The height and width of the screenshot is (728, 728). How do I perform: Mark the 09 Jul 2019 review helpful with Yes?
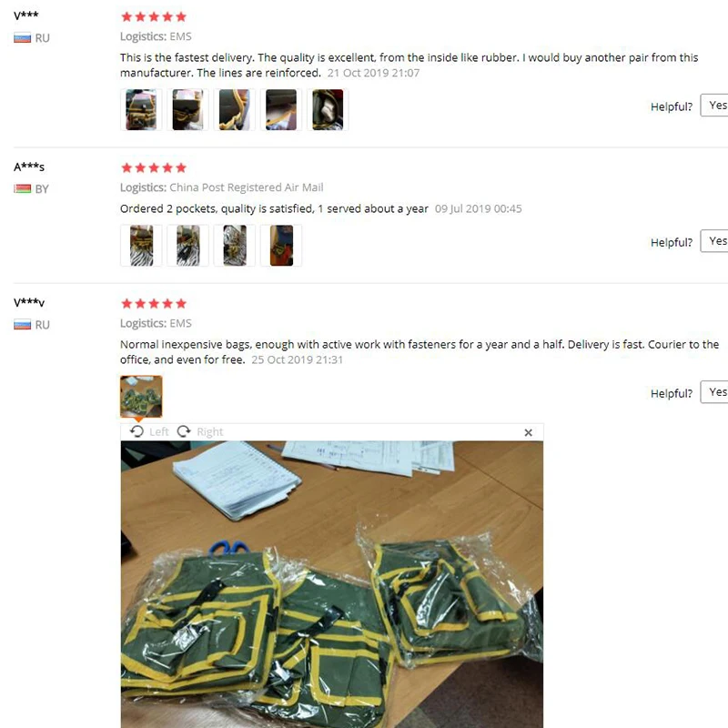click(x=715, y=241)
